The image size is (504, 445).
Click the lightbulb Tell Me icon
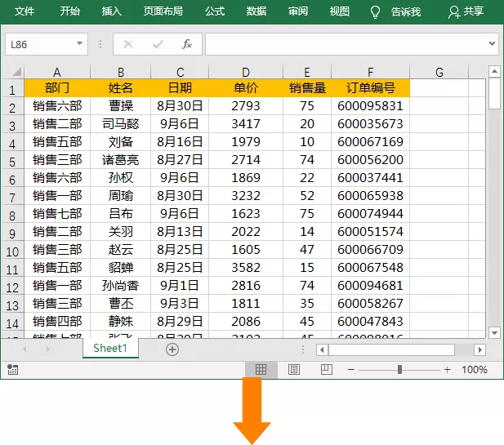(375, 11)
